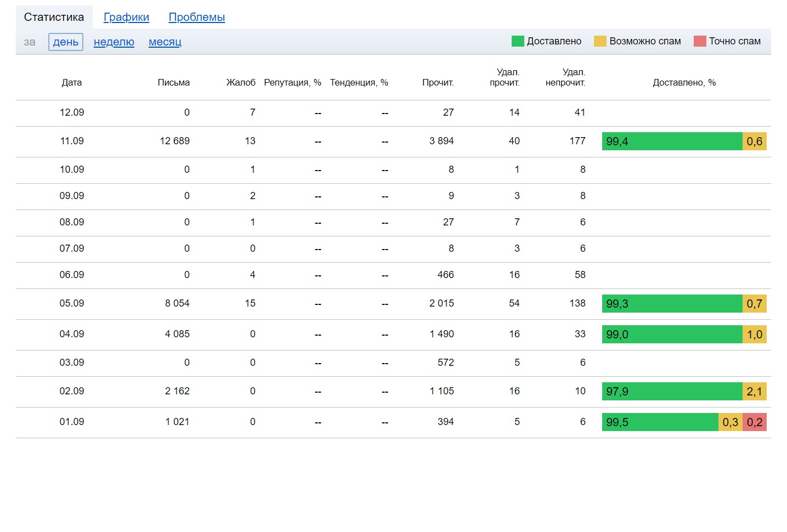Click the Репутация, % column header
Viewport: 787px width, 532px height.
pos(292,82)
